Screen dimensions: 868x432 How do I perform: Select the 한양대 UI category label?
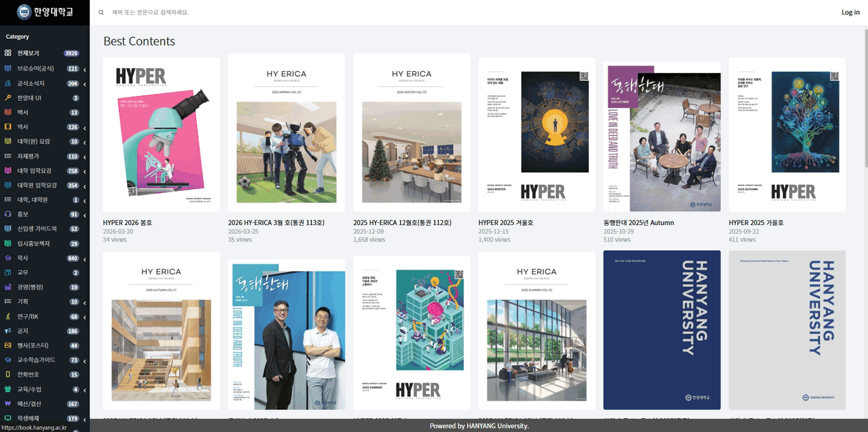[x=30, y=98]
